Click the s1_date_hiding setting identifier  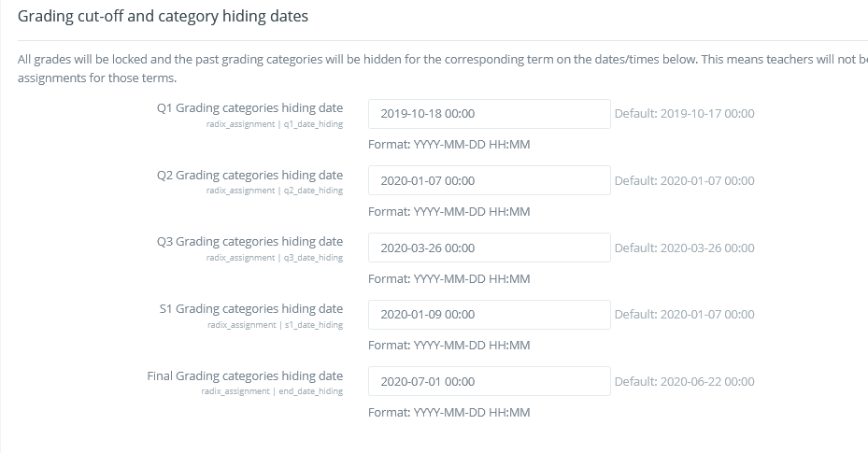pos(314,325)
